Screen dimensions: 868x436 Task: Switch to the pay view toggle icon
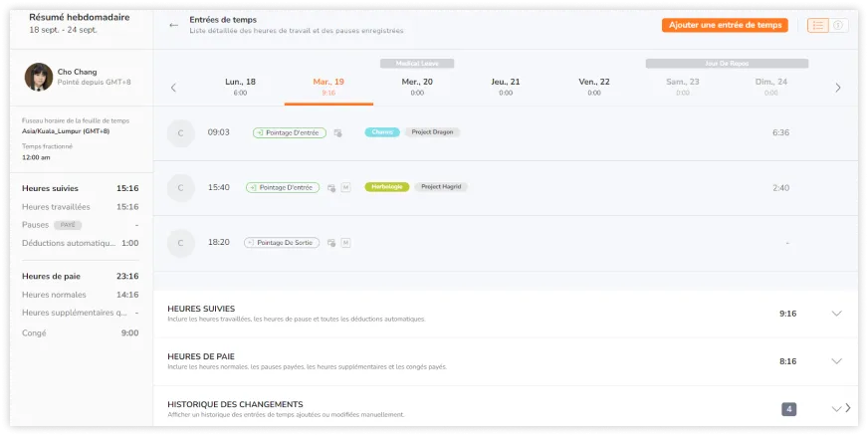[838, 25]
